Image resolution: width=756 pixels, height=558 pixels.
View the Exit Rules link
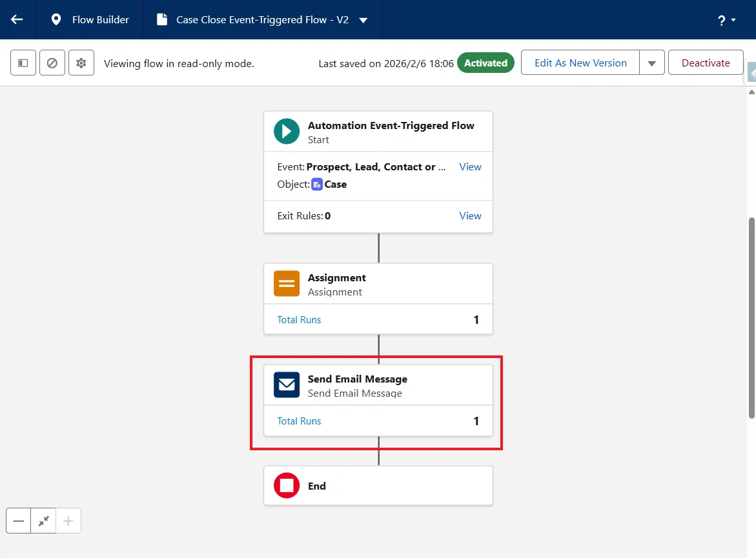coord(470,216)
